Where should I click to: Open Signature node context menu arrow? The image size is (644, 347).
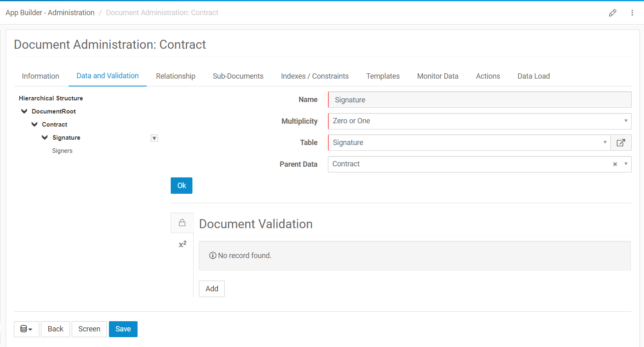click(x=154, y=138)
